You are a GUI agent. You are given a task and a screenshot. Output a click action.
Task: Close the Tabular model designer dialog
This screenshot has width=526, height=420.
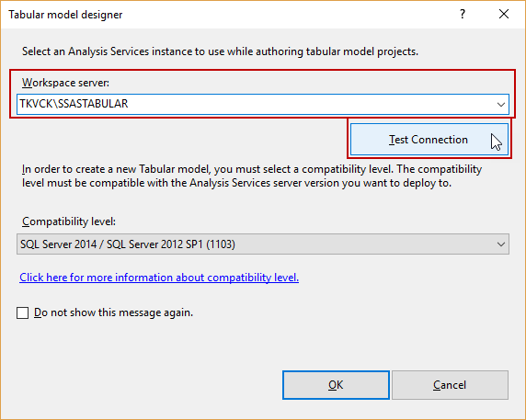tap(504, 14)
